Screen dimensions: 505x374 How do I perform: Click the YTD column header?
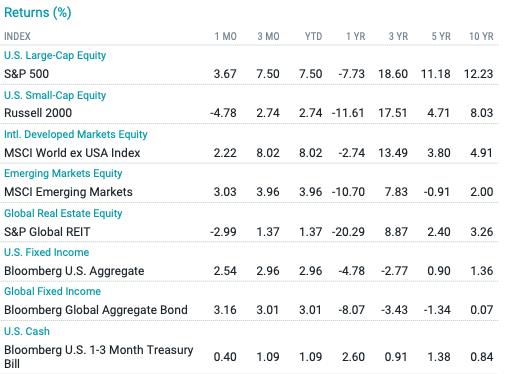point(313,36)
